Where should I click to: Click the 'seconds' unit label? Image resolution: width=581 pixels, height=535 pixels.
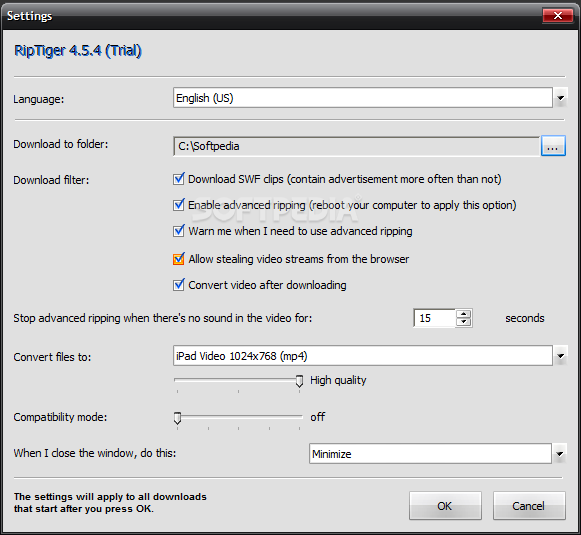click(x=525, y=318)
